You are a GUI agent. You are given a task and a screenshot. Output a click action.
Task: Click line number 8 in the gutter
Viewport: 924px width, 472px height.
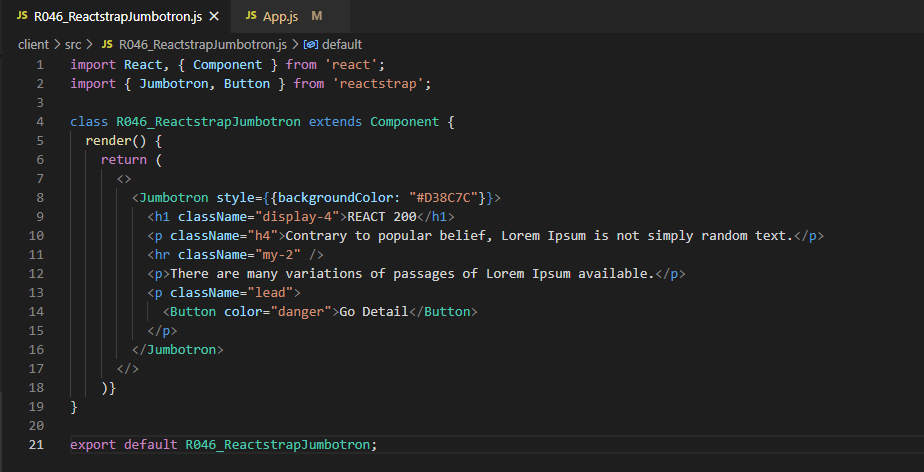(x=40, y=197)
